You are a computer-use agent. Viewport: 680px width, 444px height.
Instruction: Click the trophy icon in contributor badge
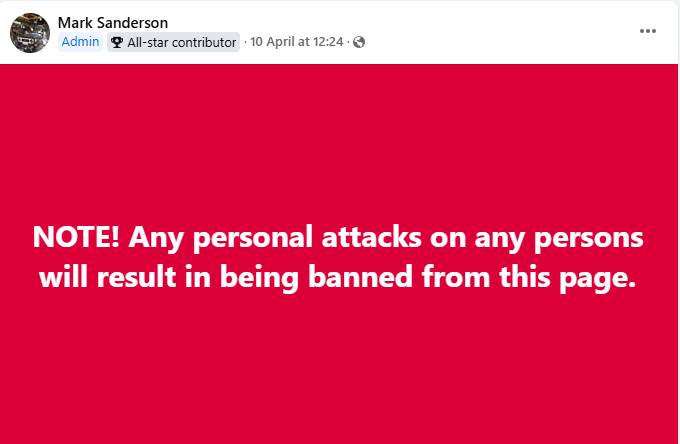coord(117,42)
